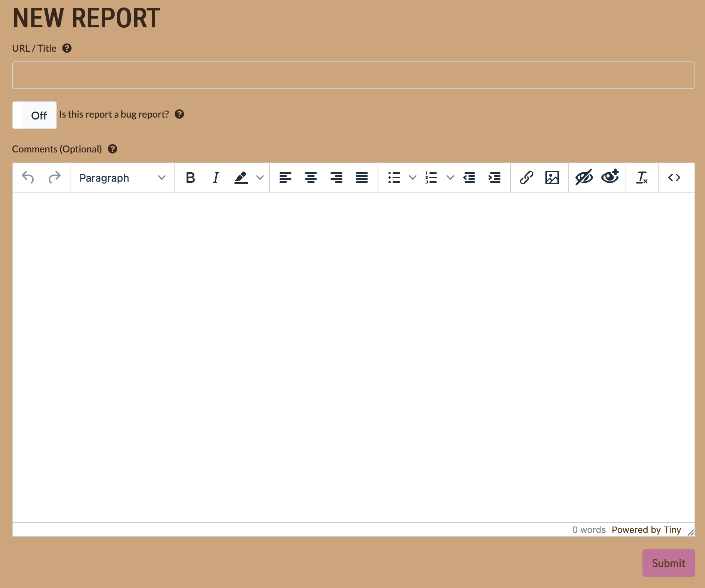
Task: Insert a bullet list
Action: [x=394, y=178]
